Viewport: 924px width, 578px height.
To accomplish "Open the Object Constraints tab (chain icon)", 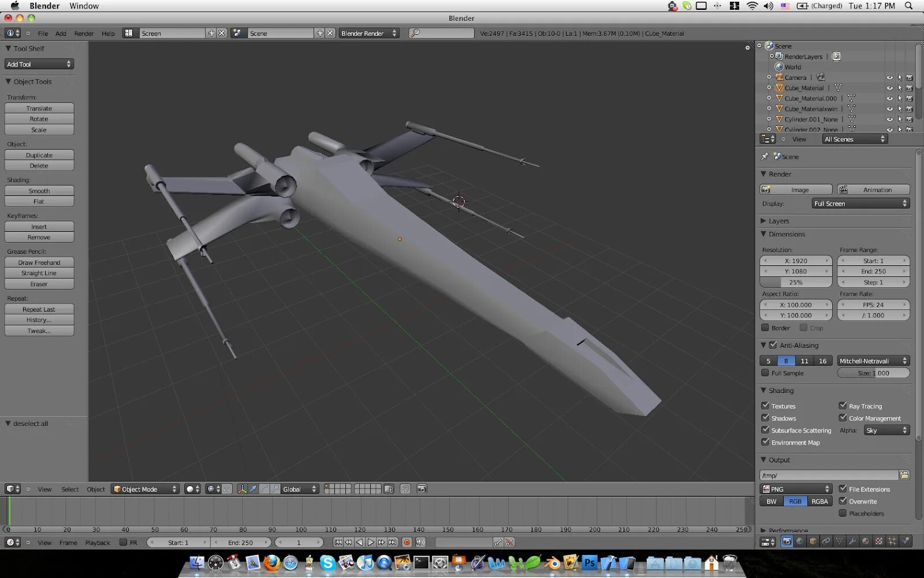I will [826, 542].
